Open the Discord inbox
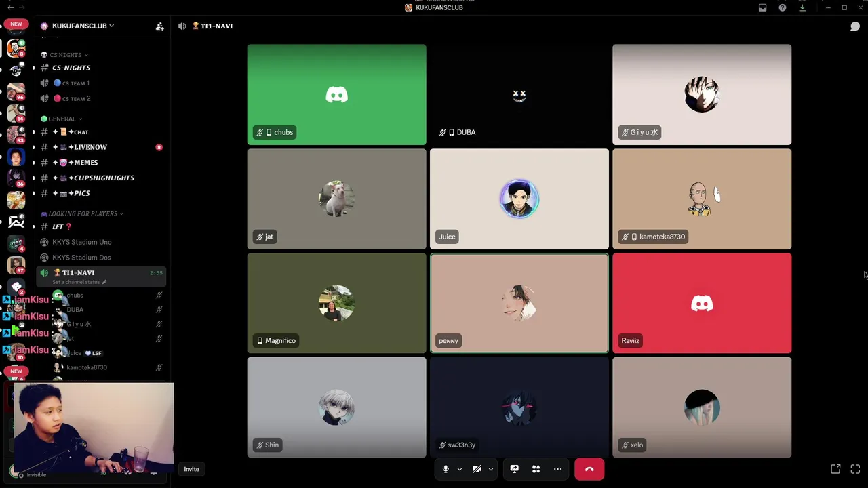868x488 pixels. pyautogui.click(x=763, y=7)
